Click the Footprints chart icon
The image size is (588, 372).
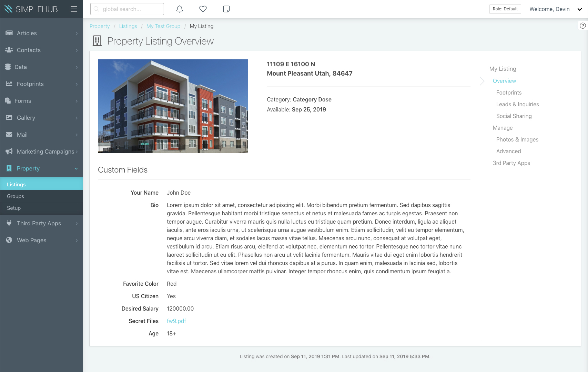tap(9, 84)
